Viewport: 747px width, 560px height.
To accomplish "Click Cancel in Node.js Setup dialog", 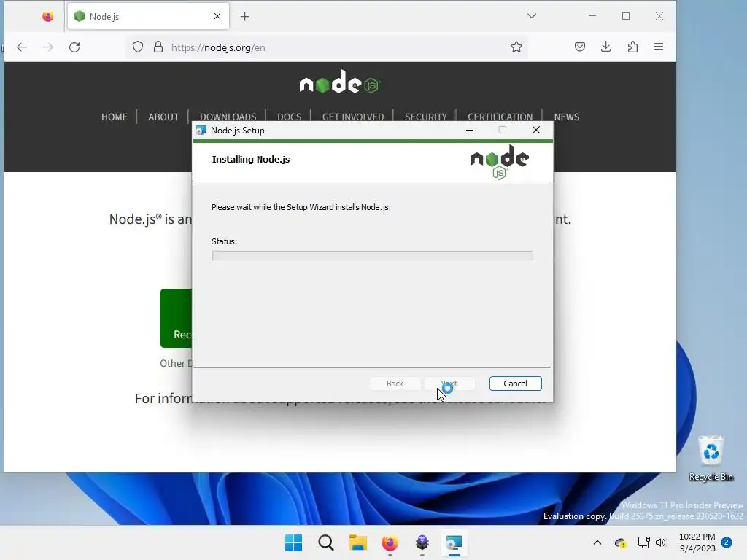I will (515, 384).
